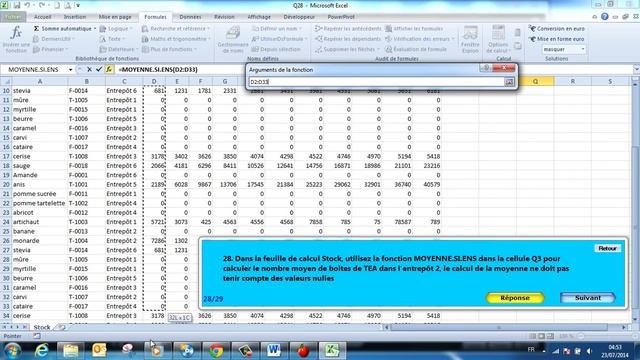Open the Logique functions dropdown
Image resolution: width=640 pixels, height=360 pixels.
tap(116, 29)
